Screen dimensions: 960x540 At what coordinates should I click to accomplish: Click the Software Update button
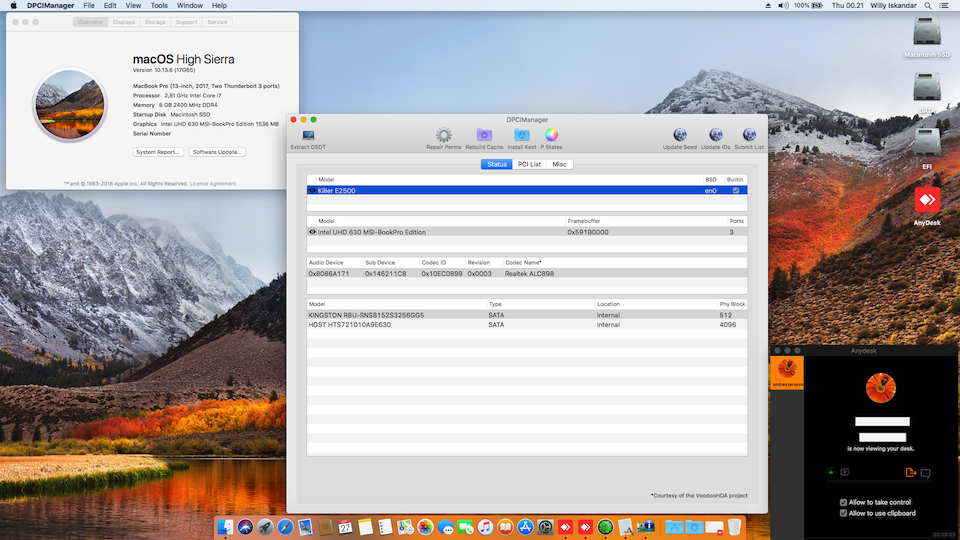[x=217, y=152]
